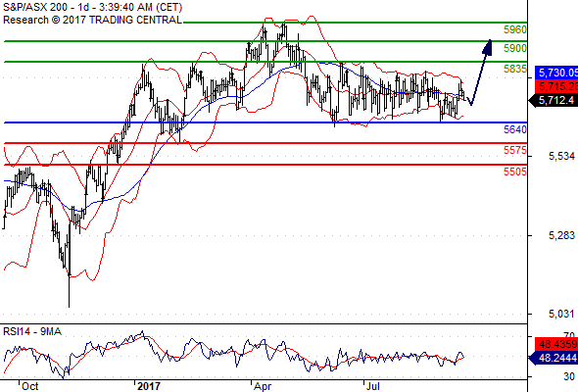Click the Jul label on time axis
578x392 pixels.
pyautogui.click(x=373, y=386)
